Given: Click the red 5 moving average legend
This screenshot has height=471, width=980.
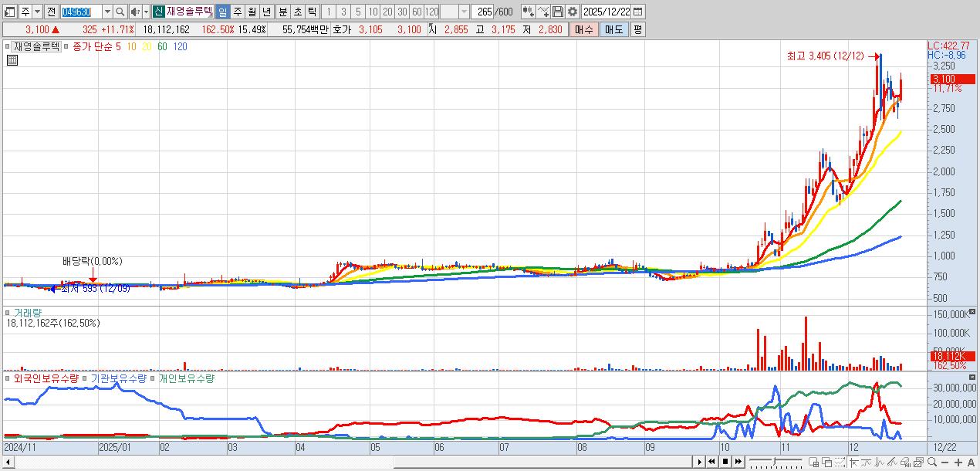Looking at the screenshot, I should click(x=118, y=46).
